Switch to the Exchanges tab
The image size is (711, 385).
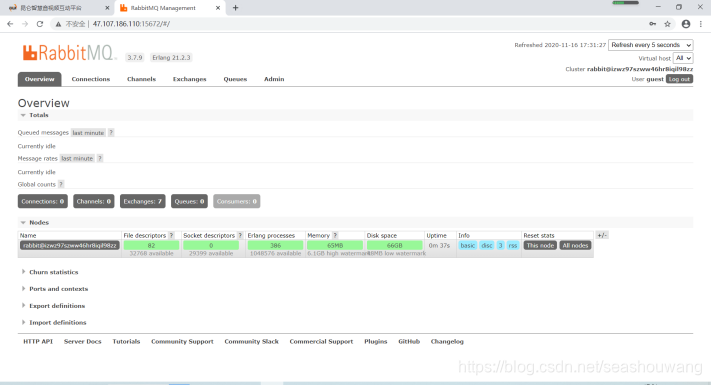click(190, 79)
